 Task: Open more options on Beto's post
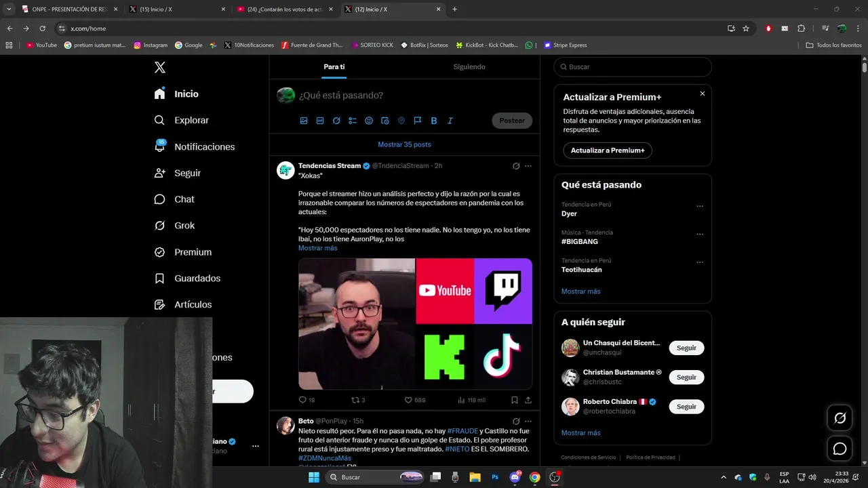coord(528,422)
